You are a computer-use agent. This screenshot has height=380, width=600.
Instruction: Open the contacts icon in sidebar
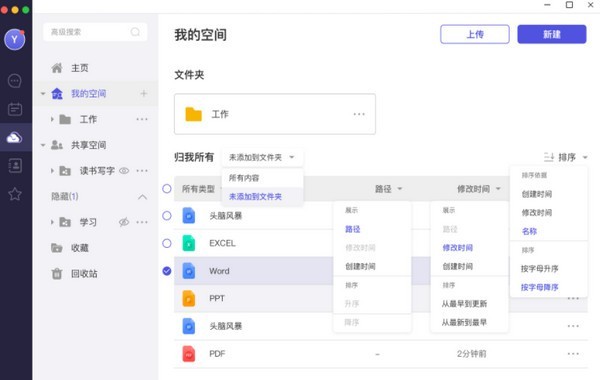15,166
